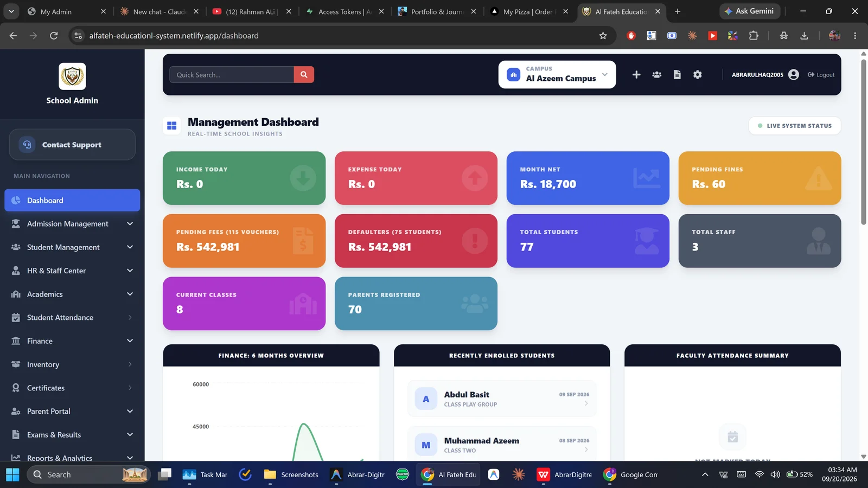Open the Screenshots folder in taskbar

click(x=291, y=474)
